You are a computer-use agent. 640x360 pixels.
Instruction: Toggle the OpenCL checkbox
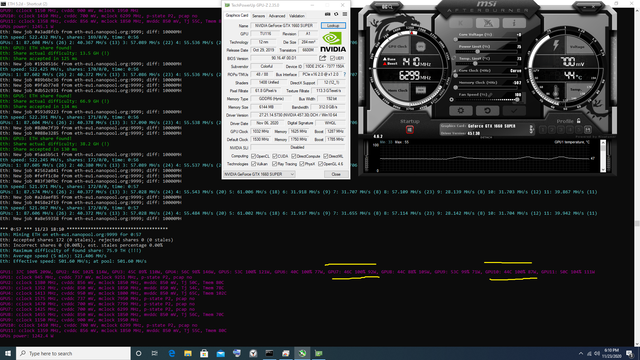coord(253,156)
